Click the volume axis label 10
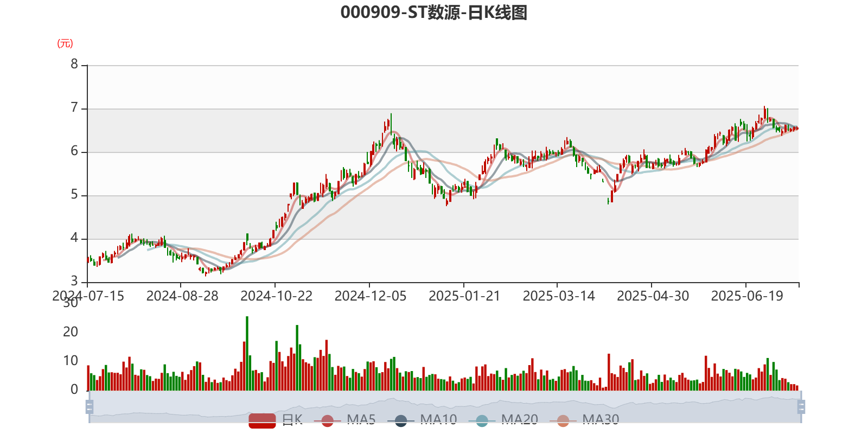Screen dimensions: 868x434 [71, 361]
